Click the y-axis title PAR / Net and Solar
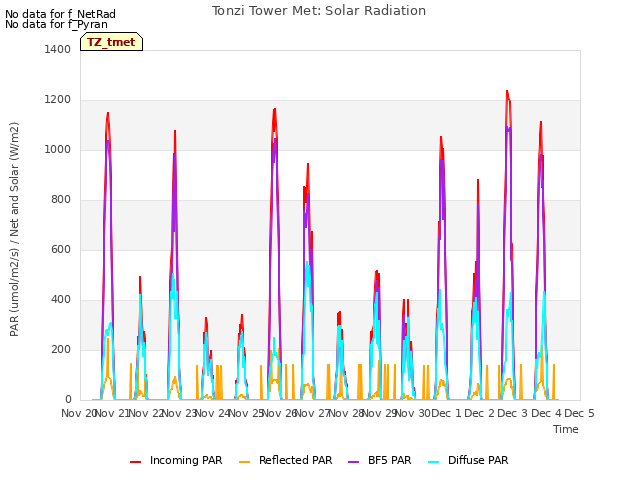640x480 pixels. (x=14, y=229)
